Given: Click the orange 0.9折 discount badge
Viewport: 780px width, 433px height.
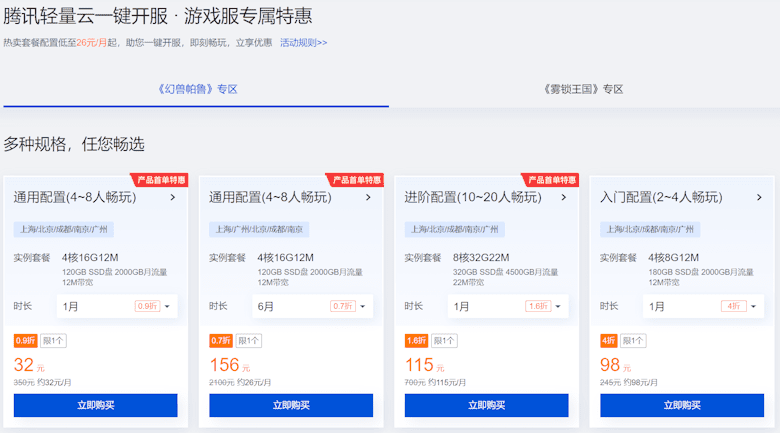Looking at the screenshot, I should [x=25, y=341].
